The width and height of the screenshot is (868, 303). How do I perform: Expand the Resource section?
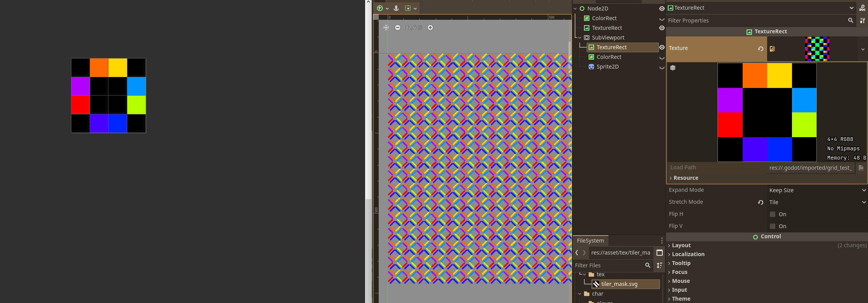coord(686,178)
